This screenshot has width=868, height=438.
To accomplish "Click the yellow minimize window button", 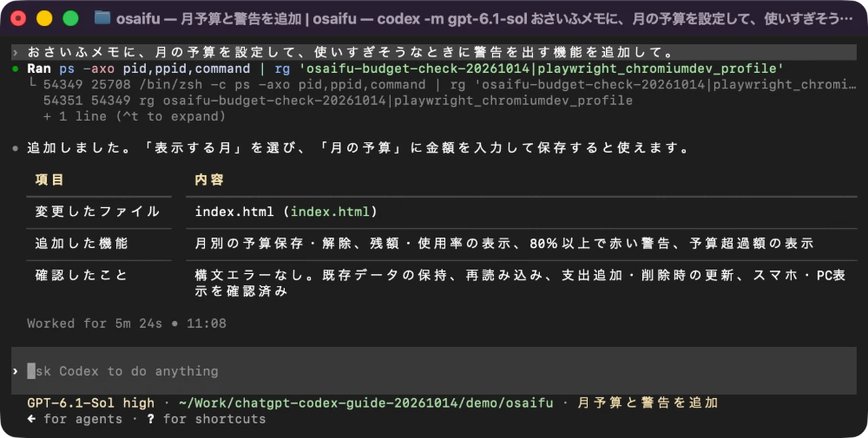I will click(44, 19).
